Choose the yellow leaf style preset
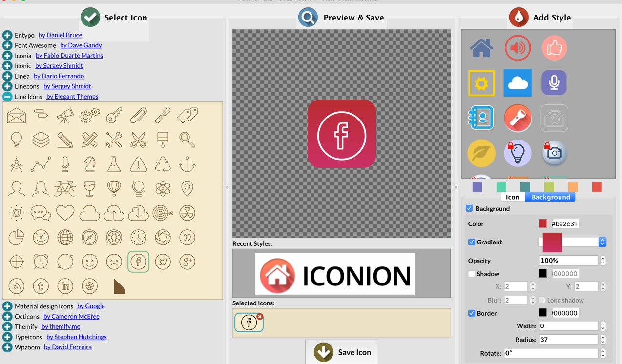The width and height of the screenshot is (622, 364). tap(481, 153)
